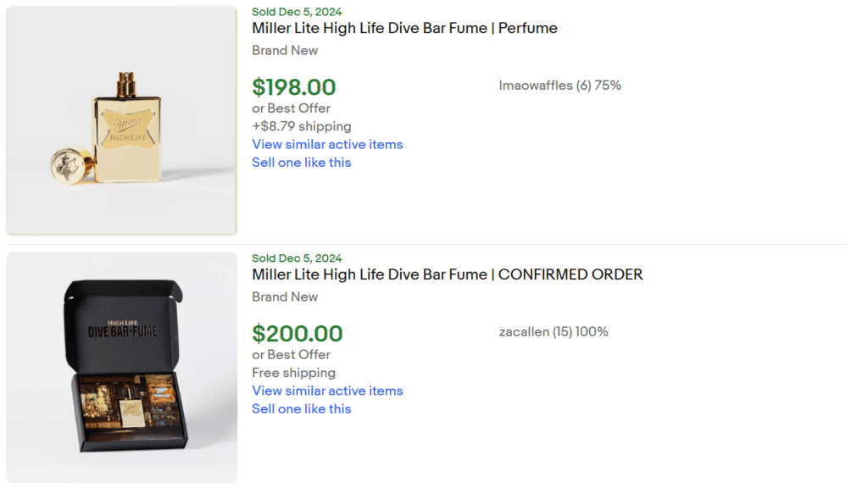Open the listing title ending in "| Perfume"
Viewport: 868px width, 488px height.
click(x=404, y=28)
